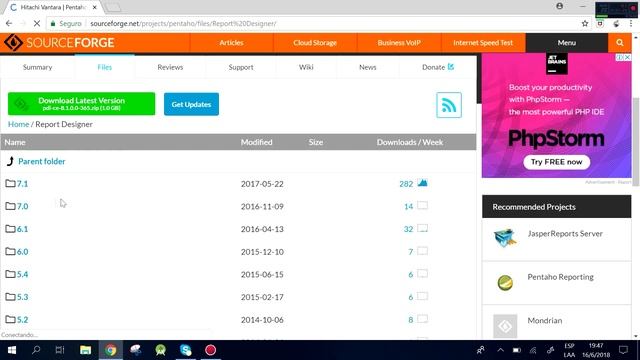
Task: Click the Name column header
Action: [15, 142]
